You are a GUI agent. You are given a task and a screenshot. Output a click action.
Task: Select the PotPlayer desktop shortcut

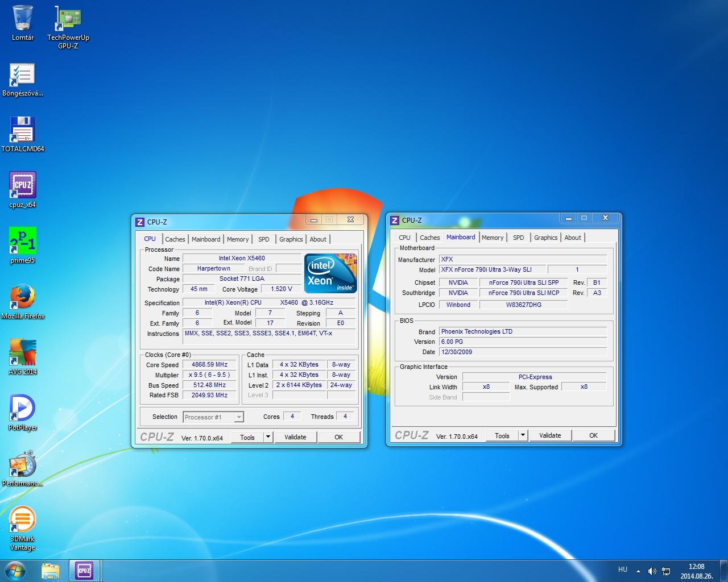point(23,413)
